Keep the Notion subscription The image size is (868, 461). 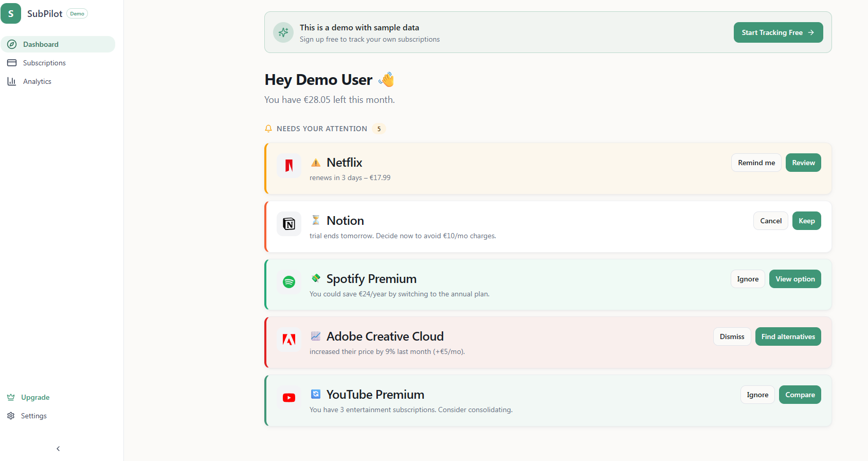[x=807, y=221]
